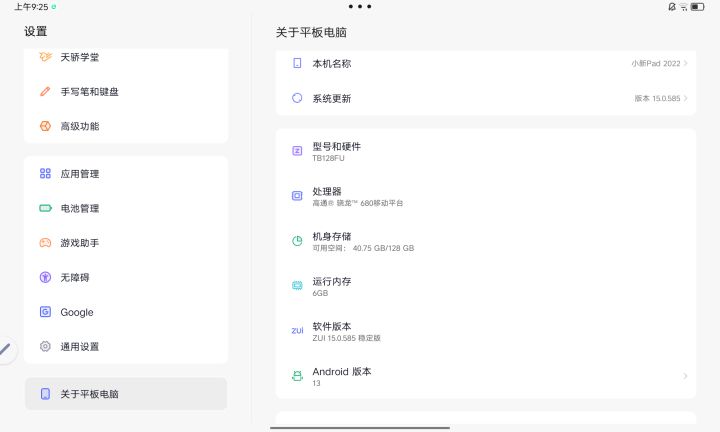
Task: Tap the 型号和硬件 model icon
Action: (x=297, y=151)
